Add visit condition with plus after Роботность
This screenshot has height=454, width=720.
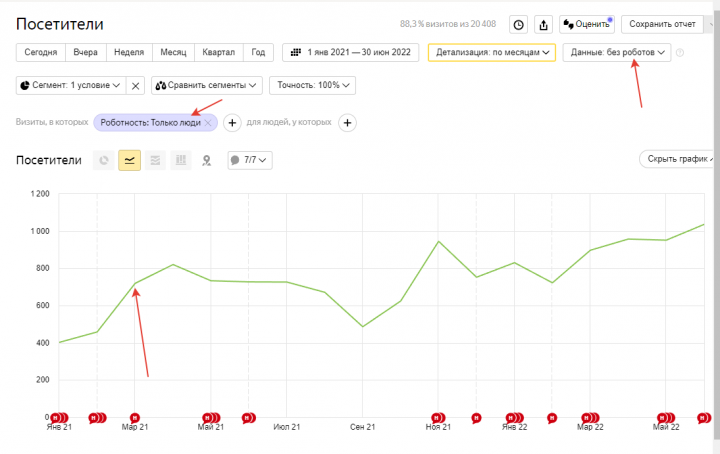pos(232,123)
